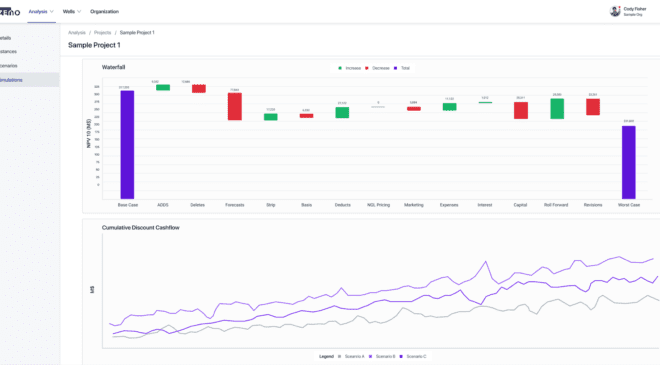Viewport: 660px width, 365px height.
Task: Toggle the purple Total legend marker
Action: click(x=395, y=68)
